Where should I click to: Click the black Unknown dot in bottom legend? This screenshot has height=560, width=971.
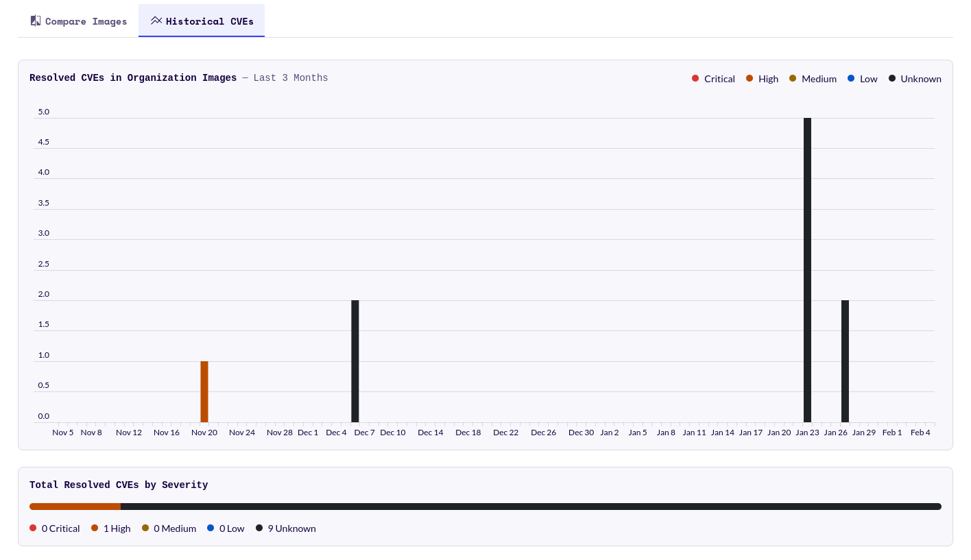pyautogui.click(x=259, y=528)
